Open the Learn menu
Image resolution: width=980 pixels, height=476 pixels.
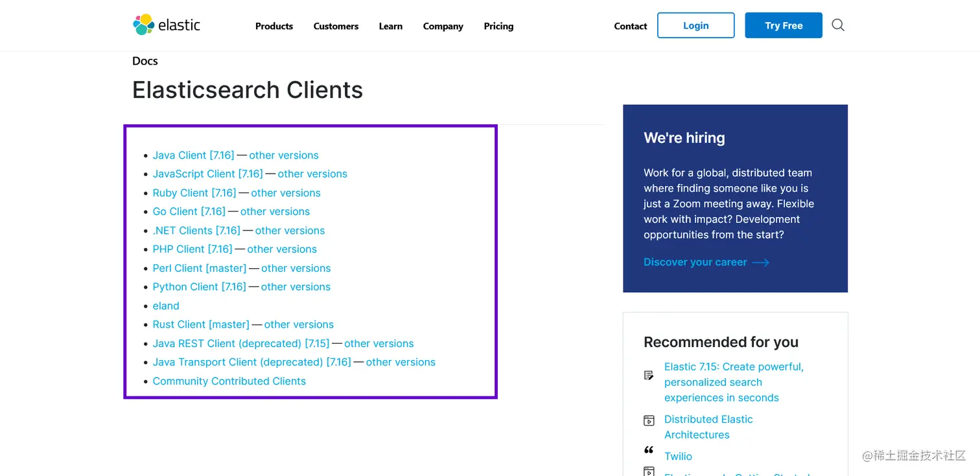tap(391, 26)
